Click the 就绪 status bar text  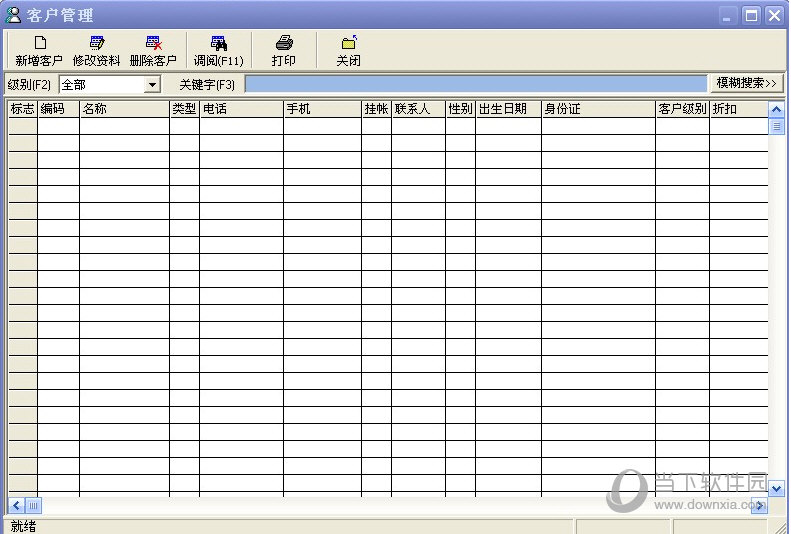coord(23,526)
